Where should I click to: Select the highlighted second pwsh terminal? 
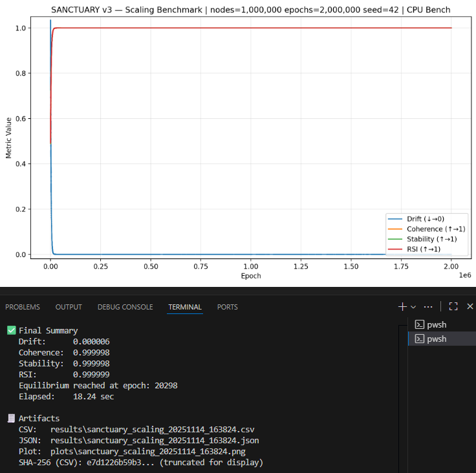[x=442, y=339]
